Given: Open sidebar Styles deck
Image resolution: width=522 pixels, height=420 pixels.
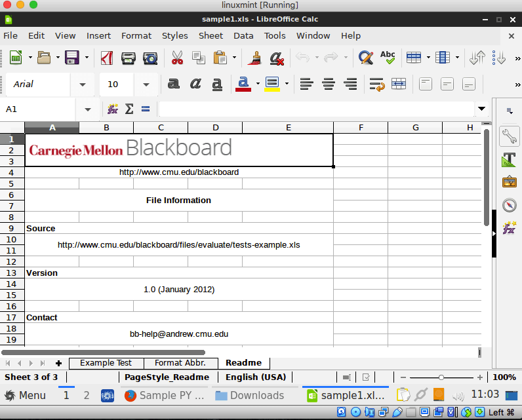Looking at the screenshot, I should pos(510,160).
